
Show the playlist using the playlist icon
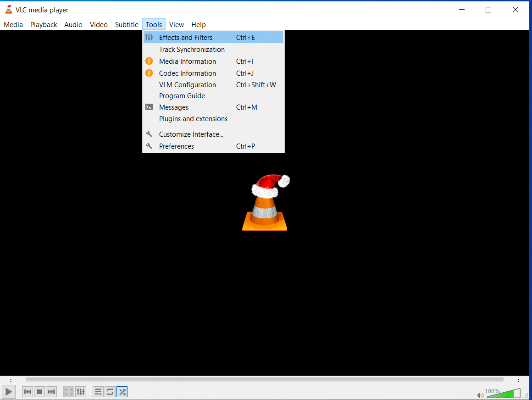tap(98, 392)
